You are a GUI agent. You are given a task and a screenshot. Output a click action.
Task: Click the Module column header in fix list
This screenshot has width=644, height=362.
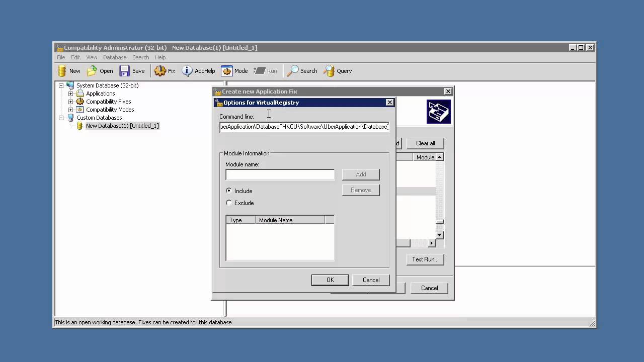(x=425, y=157)
